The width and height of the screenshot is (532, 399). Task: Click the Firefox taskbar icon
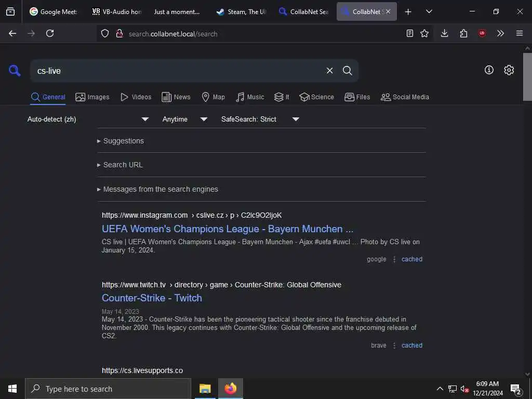(230, 389)
